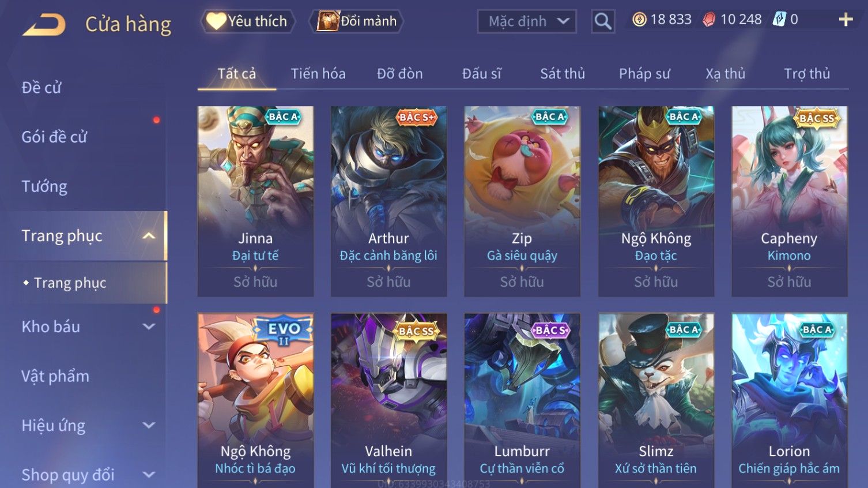
Task: Select the Capheny Kimono skin card
Action: [x=789, y=201]
